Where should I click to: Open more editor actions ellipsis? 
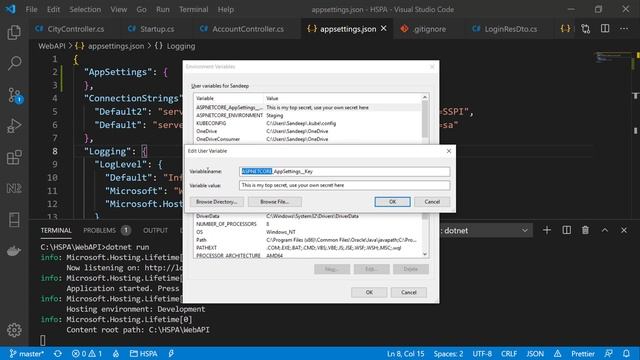click(624, 29)
